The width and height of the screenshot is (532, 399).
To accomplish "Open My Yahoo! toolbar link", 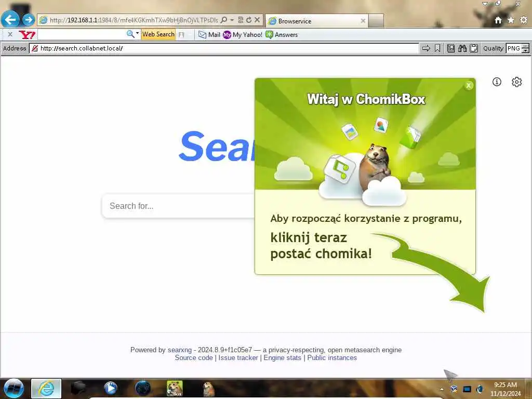I will [243, 35].
